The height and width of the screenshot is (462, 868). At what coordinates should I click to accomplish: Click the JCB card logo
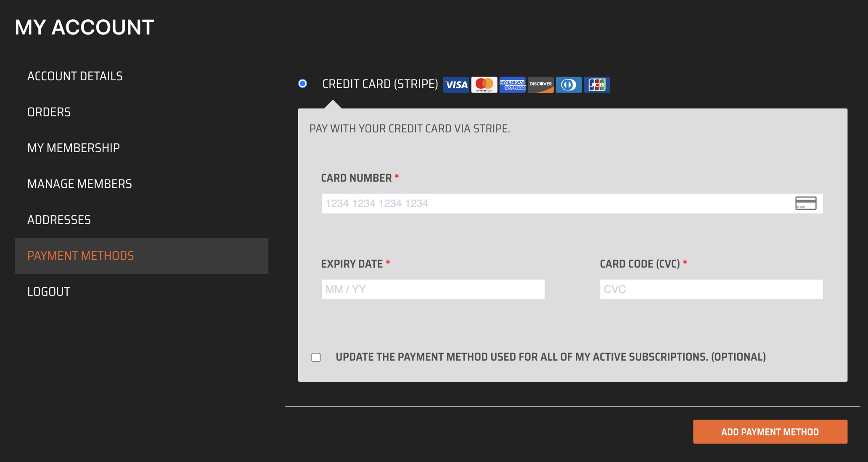coord(597,84)
